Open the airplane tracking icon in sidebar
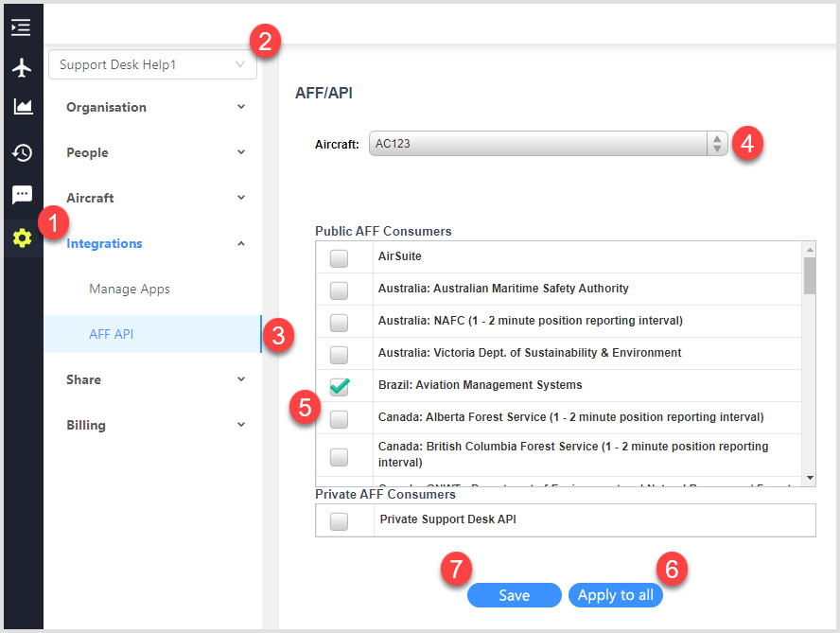The height and width of the screenshot is (633, 840). (21, 68)
